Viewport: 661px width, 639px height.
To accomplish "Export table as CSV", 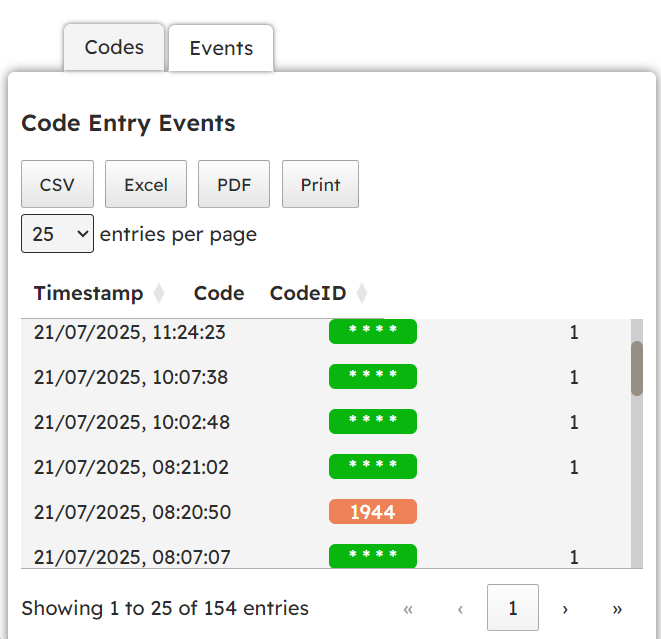I will (57, 184).
